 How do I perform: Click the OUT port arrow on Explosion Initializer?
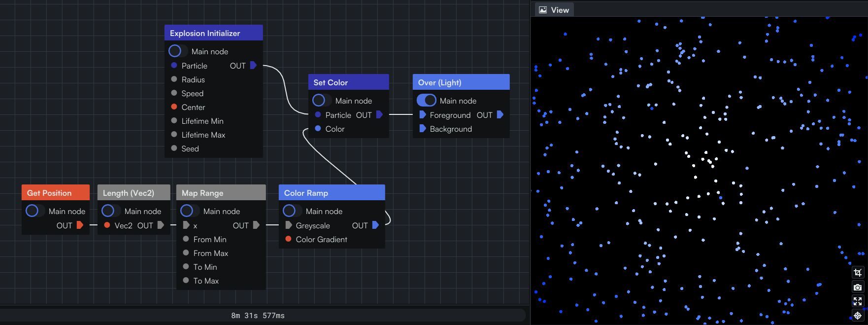[253, 66]
